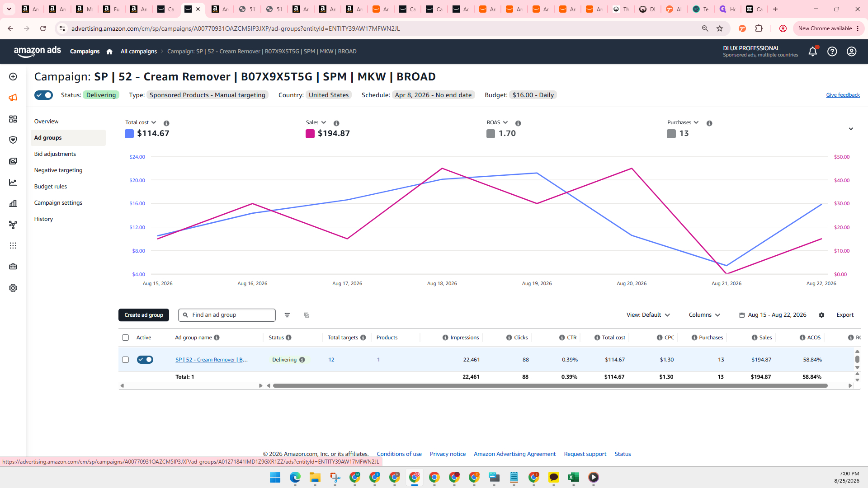Go to home via the house icon
Image resolution: width=868 pixels, height=488 pixels.
pos(109,52)
